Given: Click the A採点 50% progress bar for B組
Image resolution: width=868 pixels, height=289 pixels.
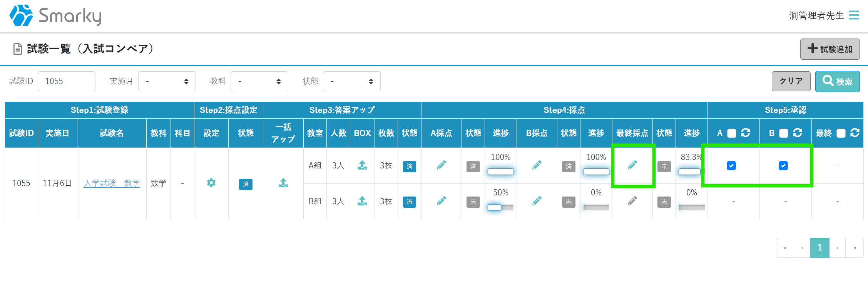Looking at the screenshot, I should pos(500,207).
